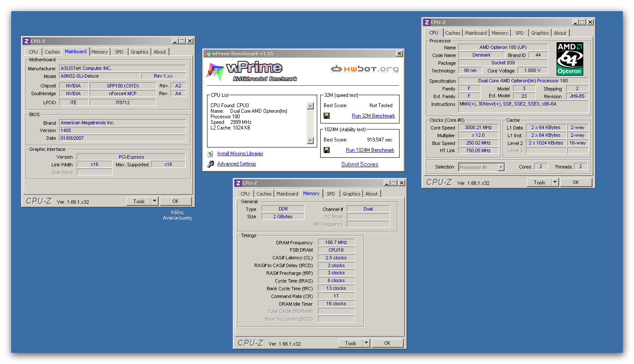Click the Z icon on the CPU tab window title bar
The image size is (634, 364).
(x=427, y=22)
